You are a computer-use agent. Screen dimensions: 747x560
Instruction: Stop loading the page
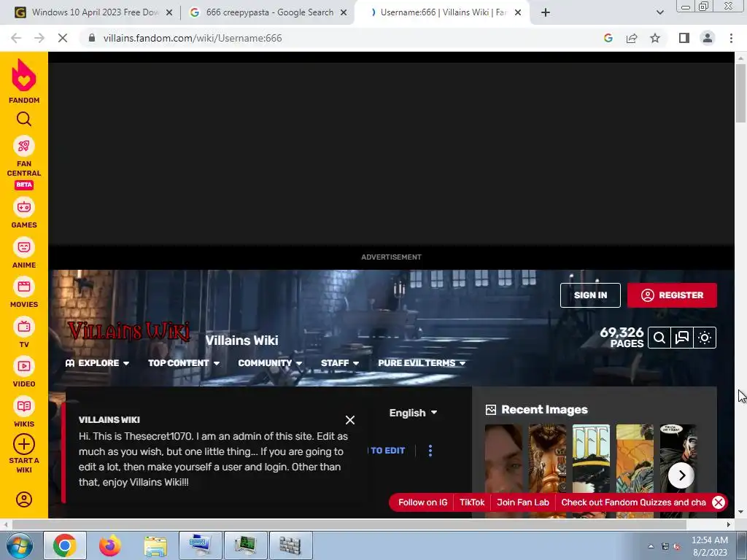click(63, 38)
